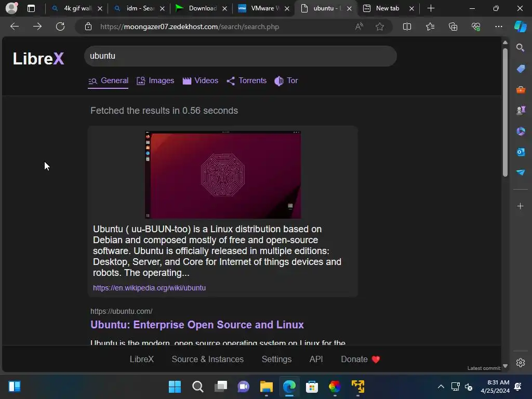Open the en.wikipedia.org/wiki/ubuntu link
The height and width of the screenshot is (399, 532).
149,288
